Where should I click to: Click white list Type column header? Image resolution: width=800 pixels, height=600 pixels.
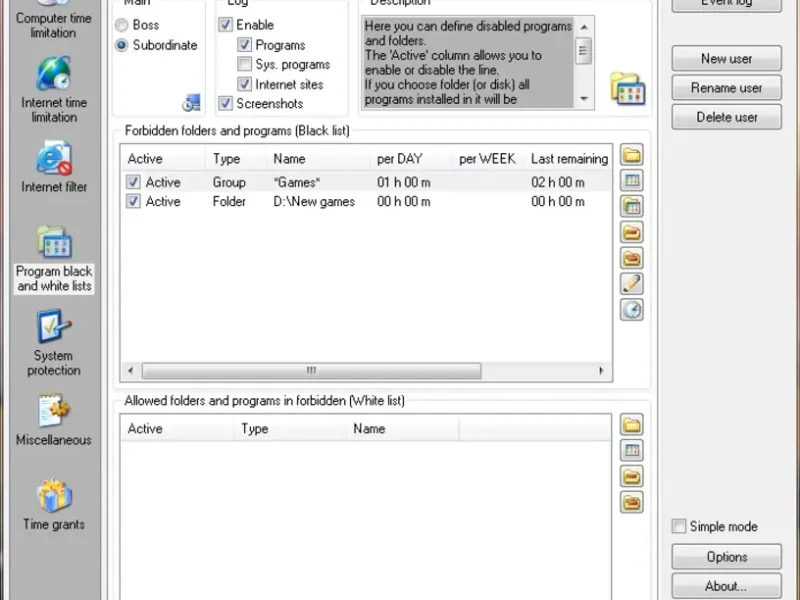click(290, 429)
